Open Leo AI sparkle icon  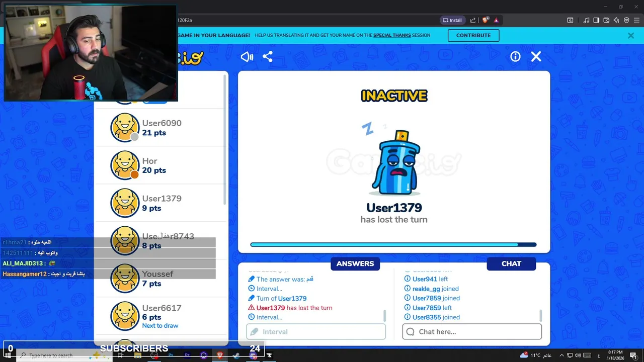[x=616, y=20]
